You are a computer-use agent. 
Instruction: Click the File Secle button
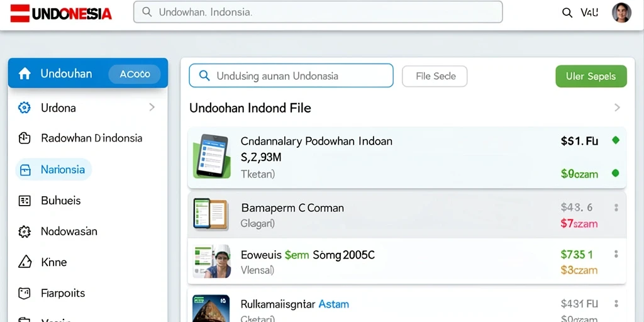(435, 76)
